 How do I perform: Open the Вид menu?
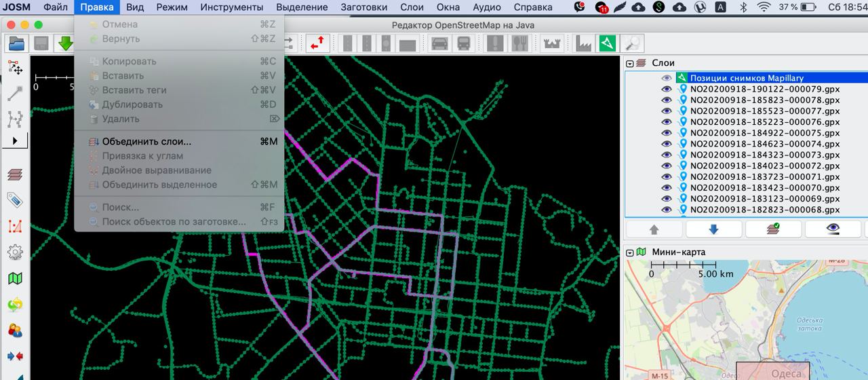tap(135, 7)
